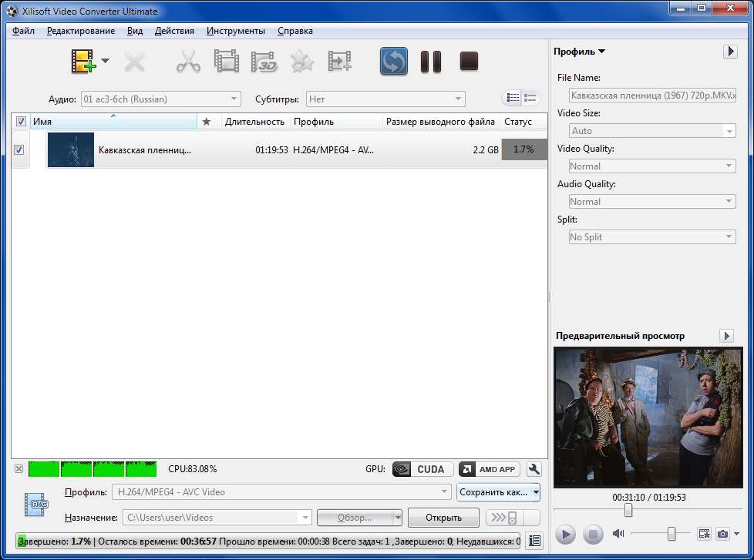Click the Add output profile icon
754x560 pixels.
(340, 61)
